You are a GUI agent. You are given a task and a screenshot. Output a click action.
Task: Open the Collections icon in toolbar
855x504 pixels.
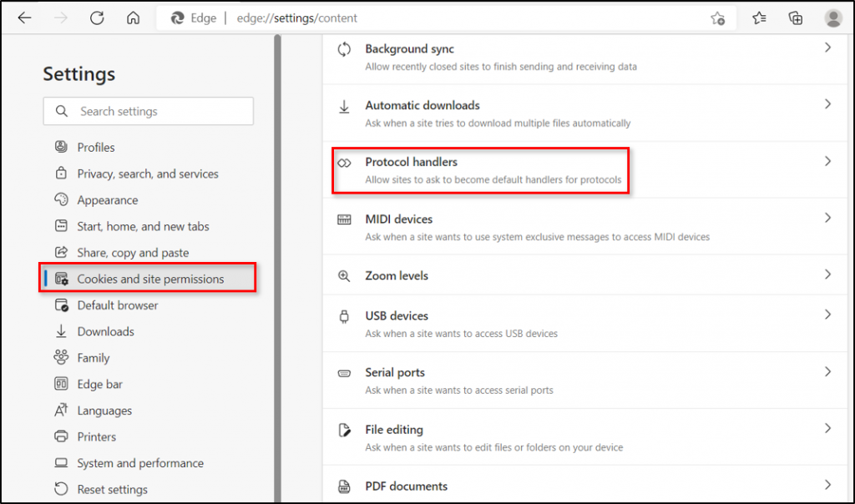click(796, 18)
